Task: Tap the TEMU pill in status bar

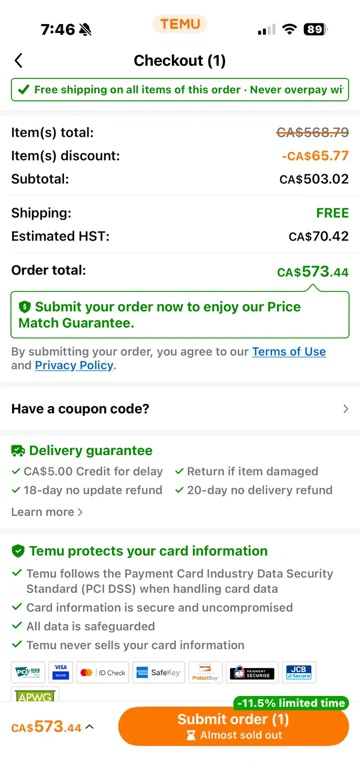Action: tap(180, 23)
